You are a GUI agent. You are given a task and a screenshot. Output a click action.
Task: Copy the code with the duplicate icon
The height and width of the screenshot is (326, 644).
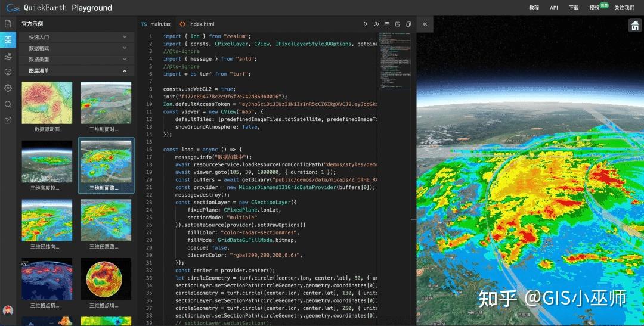(408, 24)
